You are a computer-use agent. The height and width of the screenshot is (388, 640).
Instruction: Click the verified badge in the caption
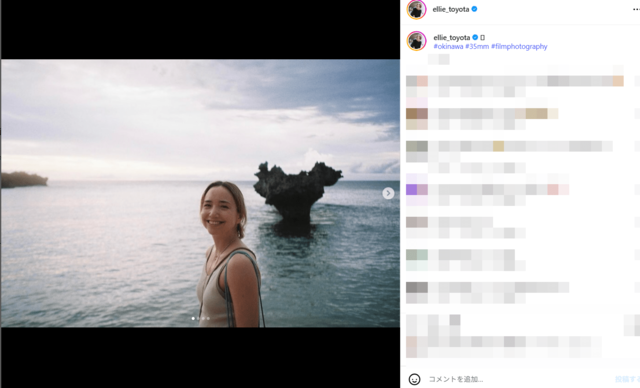click(475, 37)
